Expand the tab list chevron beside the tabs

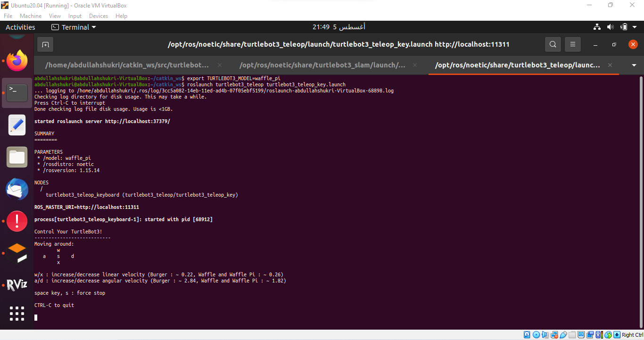tap(634, 66)
